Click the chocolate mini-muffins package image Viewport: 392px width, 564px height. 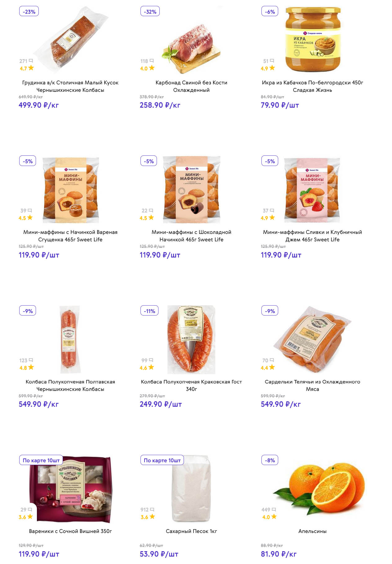point(192,190)
